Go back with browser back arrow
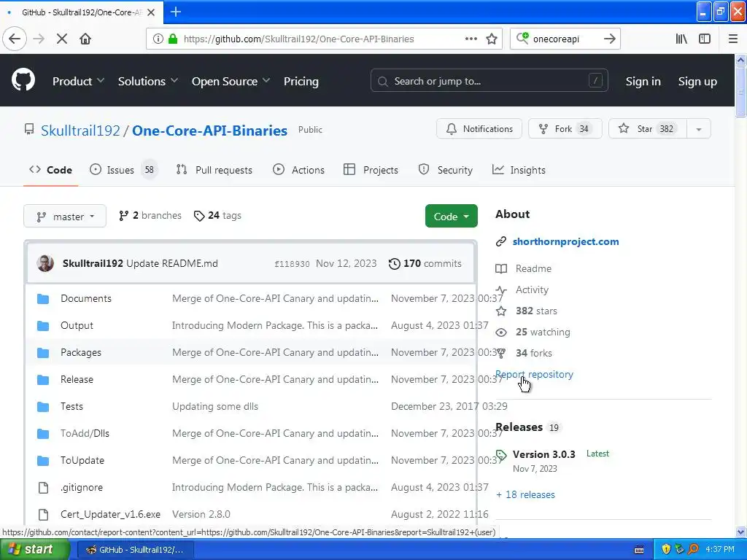Screen dimensions: 747x560 pyautogui.click(x=15, y=39)
